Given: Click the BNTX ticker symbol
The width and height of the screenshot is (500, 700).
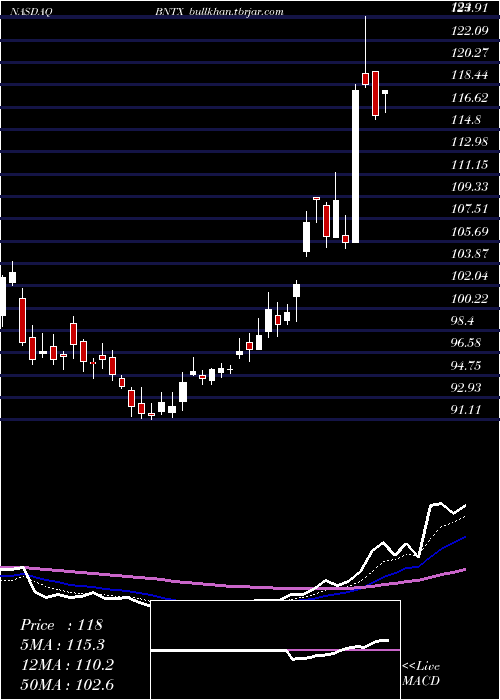Looking at the screenshot, I should (171, 12).
